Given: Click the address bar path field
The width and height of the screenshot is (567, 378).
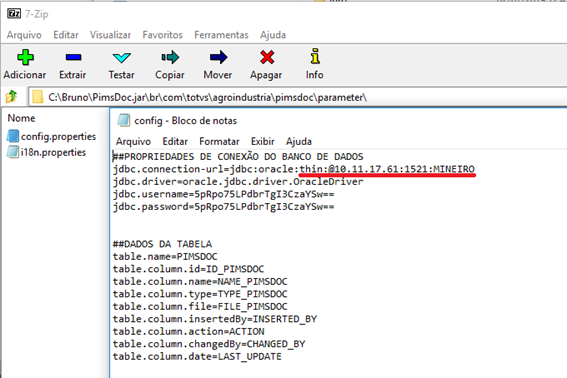Looking at the screenshot, I should pos(298,97).
